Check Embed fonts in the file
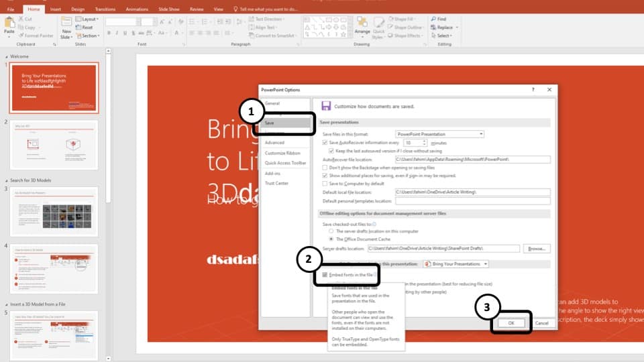644x362 pixels. pos(325,275)
